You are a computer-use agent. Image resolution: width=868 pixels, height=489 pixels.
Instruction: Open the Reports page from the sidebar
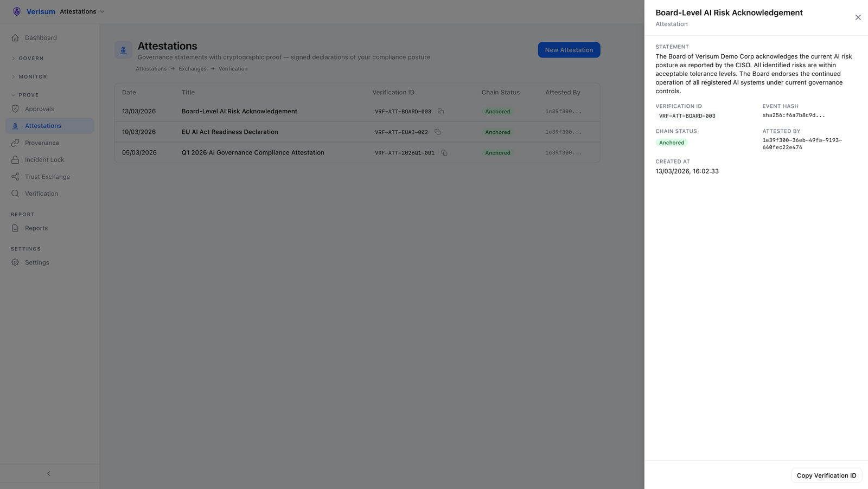click(x=36, y=228)
